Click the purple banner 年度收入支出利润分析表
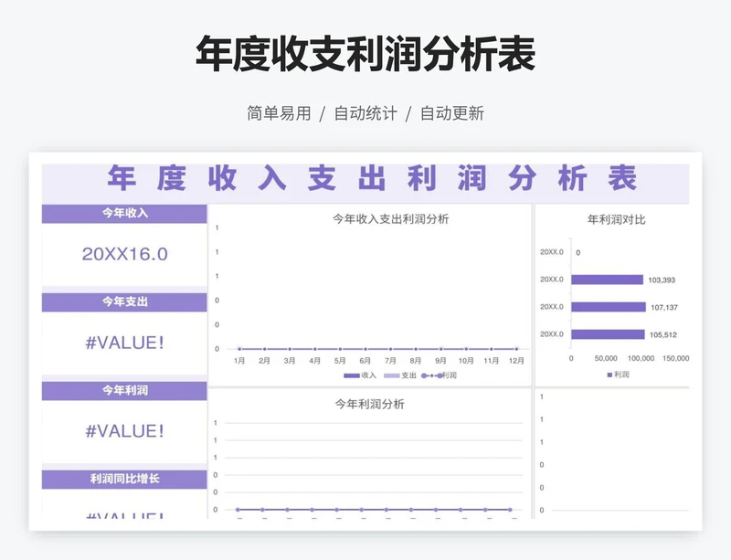Viewport: 731px width, 560px height. point(365,183)
